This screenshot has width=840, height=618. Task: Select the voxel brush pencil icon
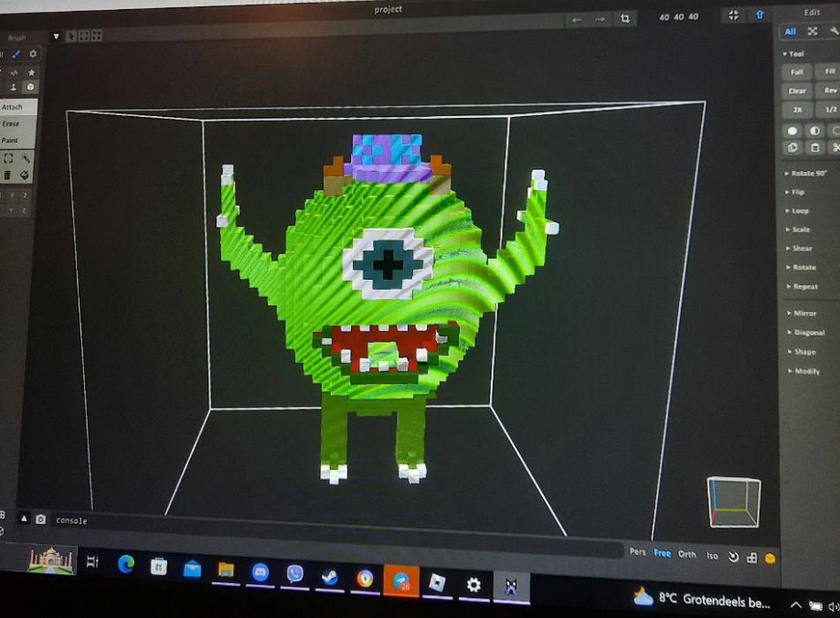pos(16,54)
